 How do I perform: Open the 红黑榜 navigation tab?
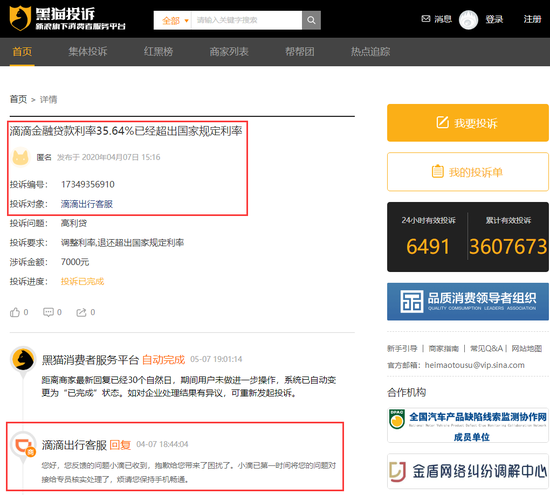158,52
